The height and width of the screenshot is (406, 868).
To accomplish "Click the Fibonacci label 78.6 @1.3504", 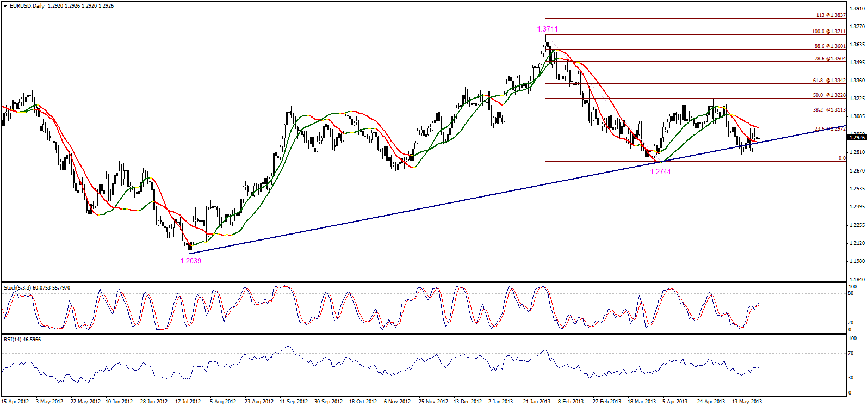I will [x=830, y=59].
